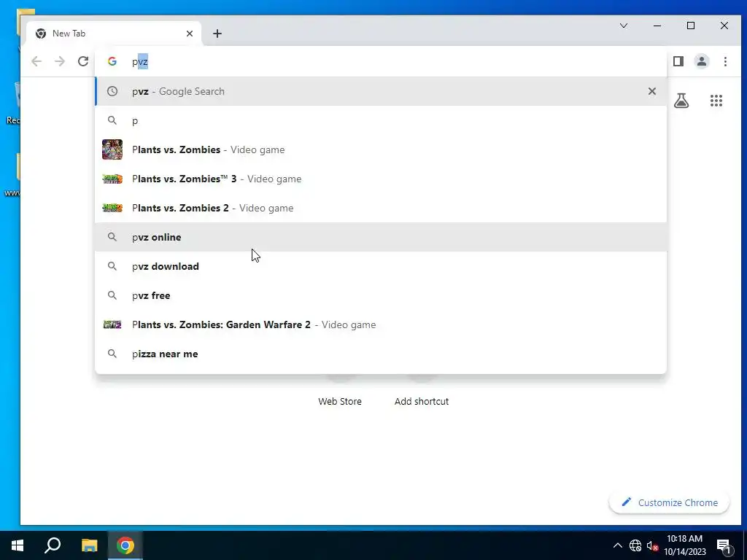Pick Garden Warfare 2 suggestion
This screenshot has width=747, height=560.
(x=380, y=324)
